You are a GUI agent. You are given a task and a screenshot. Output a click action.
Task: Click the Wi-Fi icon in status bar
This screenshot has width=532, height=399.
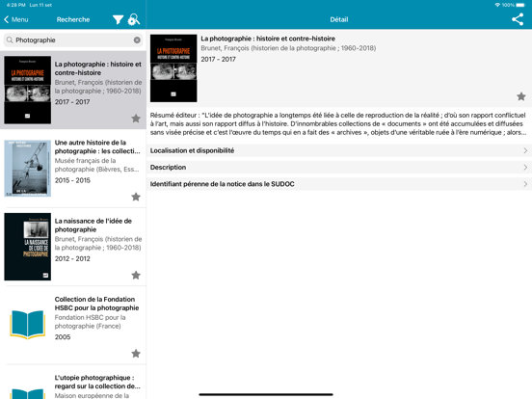pyautogui.click(x=497, y=5)
